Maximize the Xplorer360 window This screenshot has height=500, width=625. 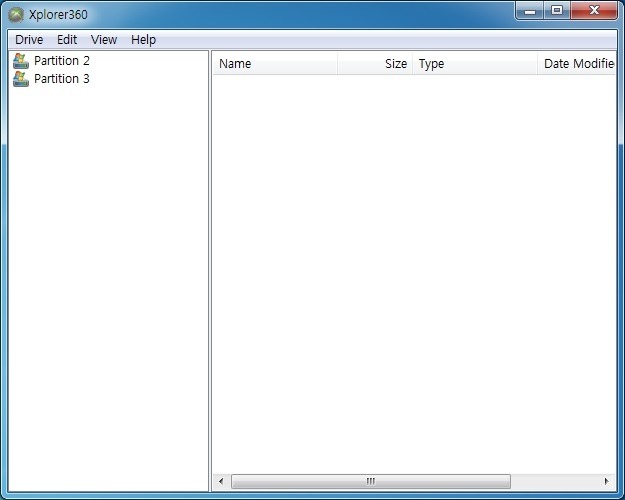[x=557, y=10]
